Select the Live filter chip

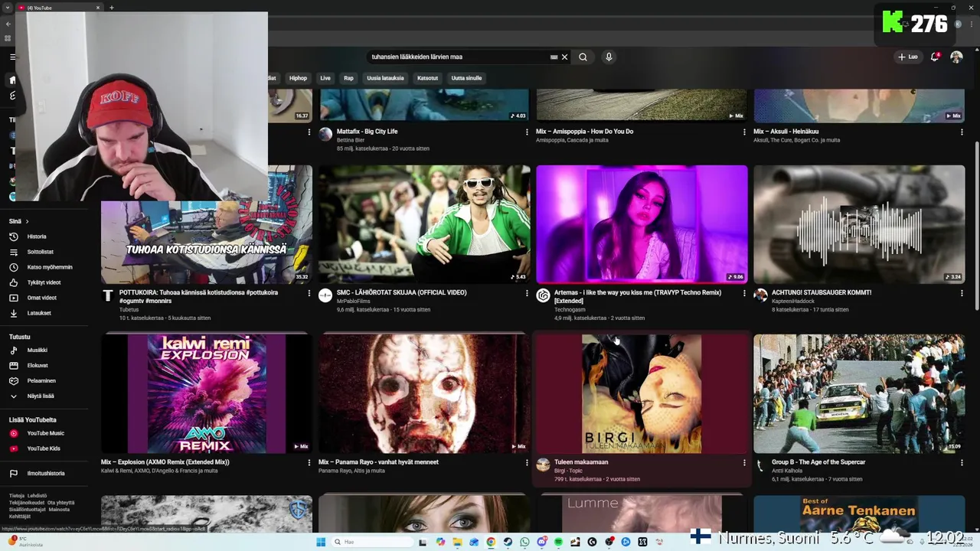(x=325, y=78)
